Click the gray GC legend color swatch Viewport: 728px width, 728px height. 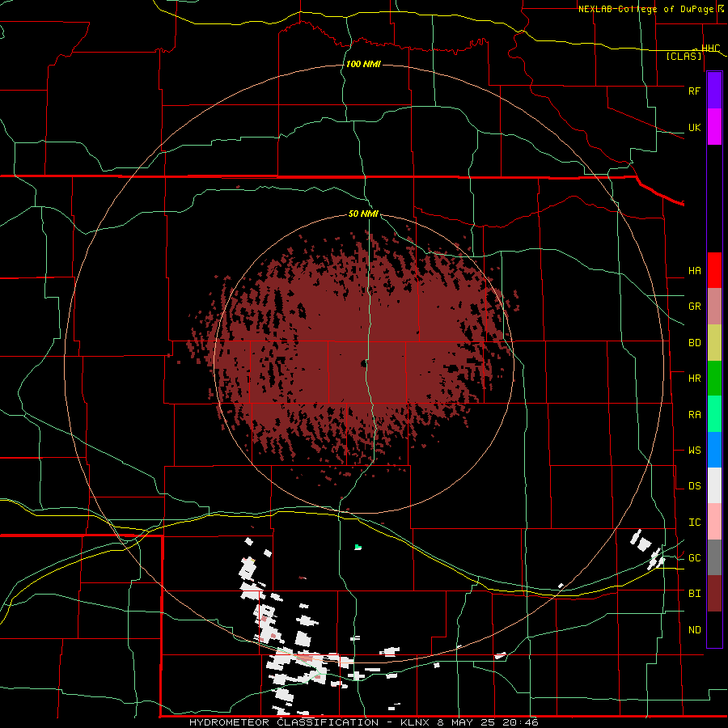point(714,557)
